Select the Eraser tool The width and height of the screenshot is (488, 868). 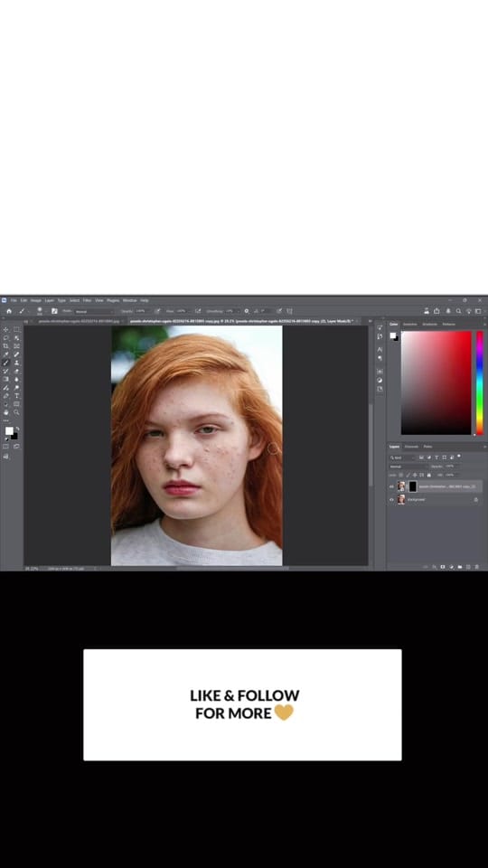pyautogui.click(x=16, y=371)
